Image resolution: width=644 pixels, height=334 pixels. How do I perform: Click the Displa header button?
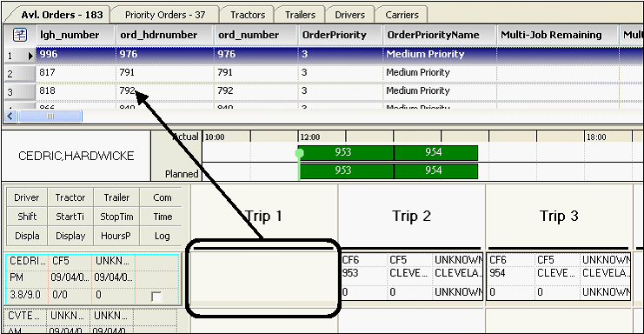pos(27,236)
